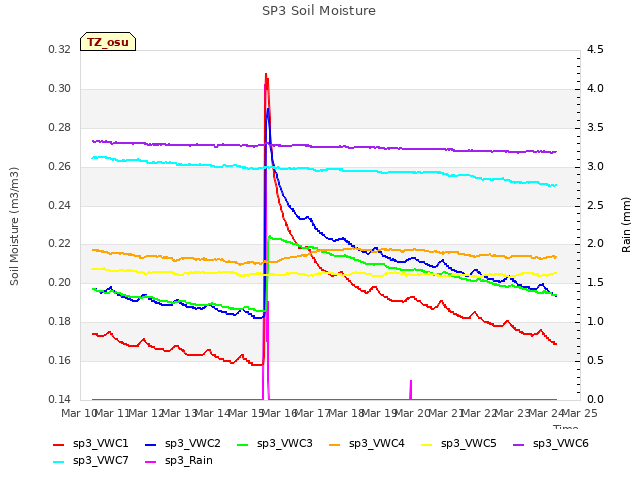
Task: Click the Soil Moisture (m3/m3) axis label
Action: 14,226
